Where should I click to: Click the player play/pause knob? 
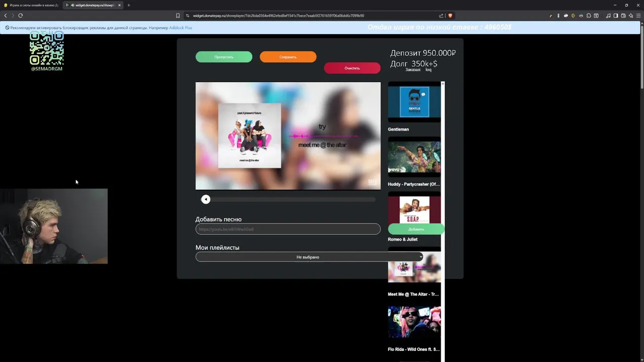click(x=205, y=199)
